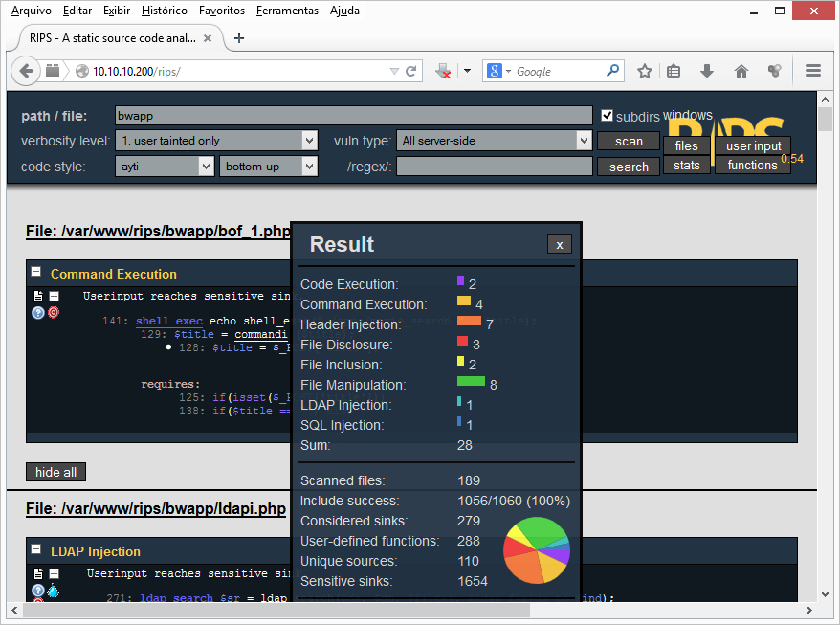The width and height of the screenshot is (840, 625).
Task: Click the magnifying glass in Google search box
Action: [x=612, y=70]
